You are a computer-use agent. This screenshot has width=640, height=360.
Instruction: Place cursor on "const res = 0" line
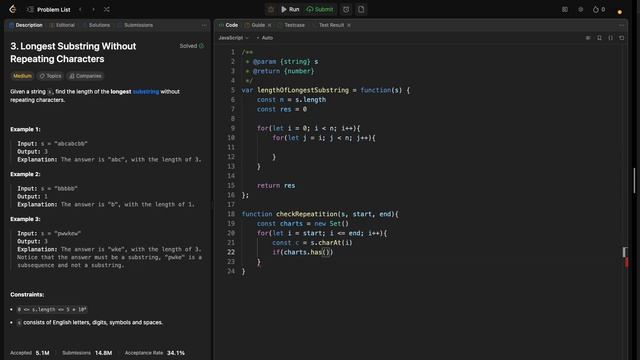pos(282,109)
